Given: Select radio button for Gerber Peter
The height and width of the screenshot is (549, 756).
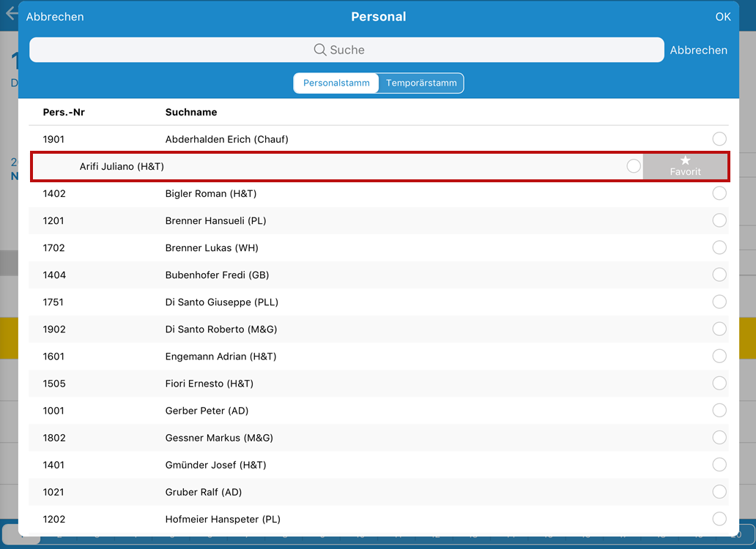Looking at the screenshot, I should pyautogui.click(x=719, y=411).
